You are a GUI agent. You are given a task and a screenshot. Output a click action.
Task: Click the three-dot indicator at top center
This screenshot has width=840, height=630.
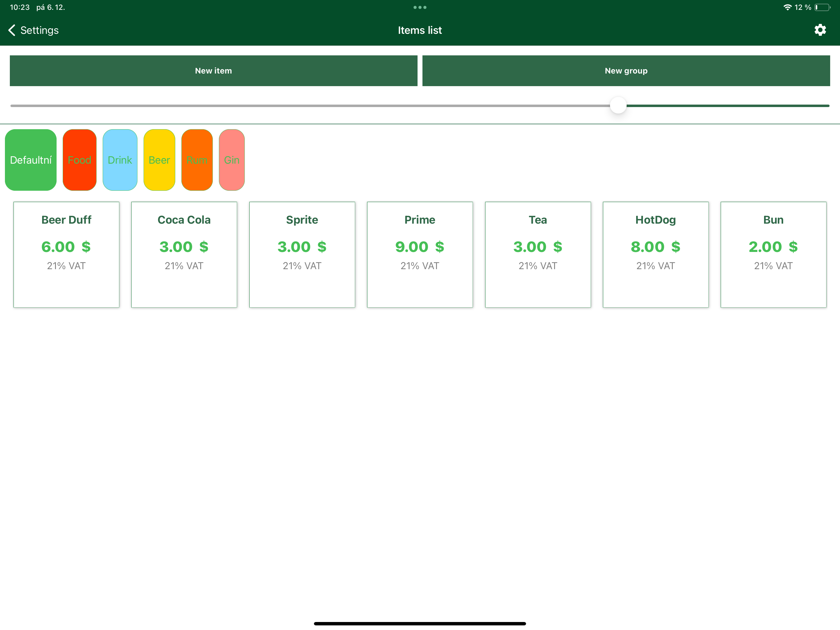(x=420, y=7)
